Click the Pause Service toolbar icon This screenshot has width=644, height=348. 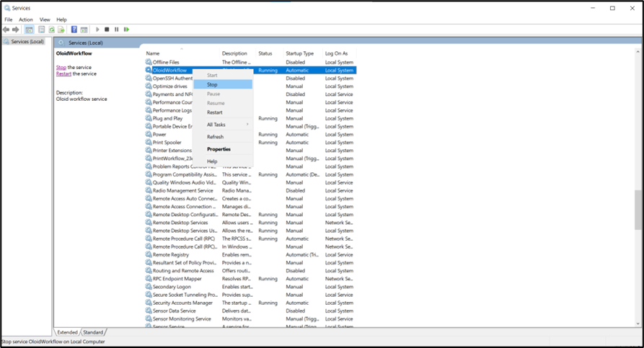[x=117, y=30]
